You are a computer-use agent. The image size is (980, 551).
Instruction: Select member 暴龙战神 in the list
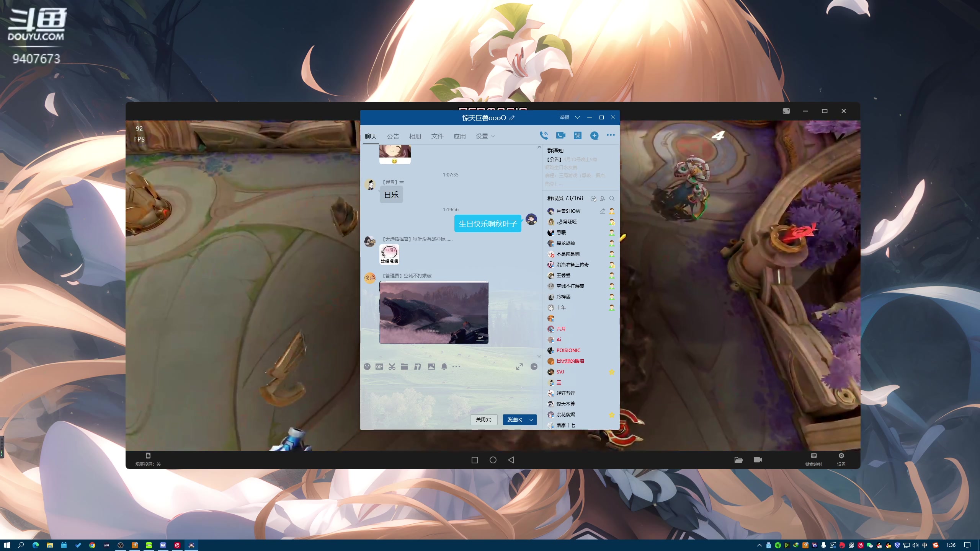(x=580, y=243)
